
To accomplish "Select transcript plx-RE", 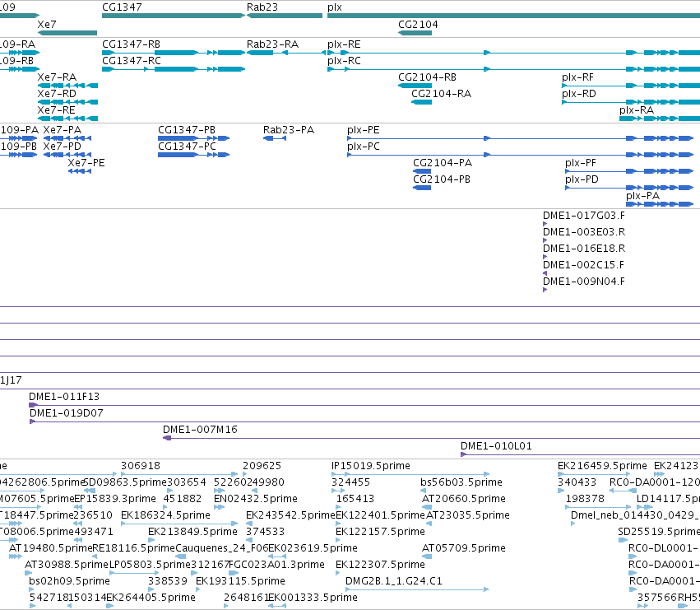I will 513,53.
